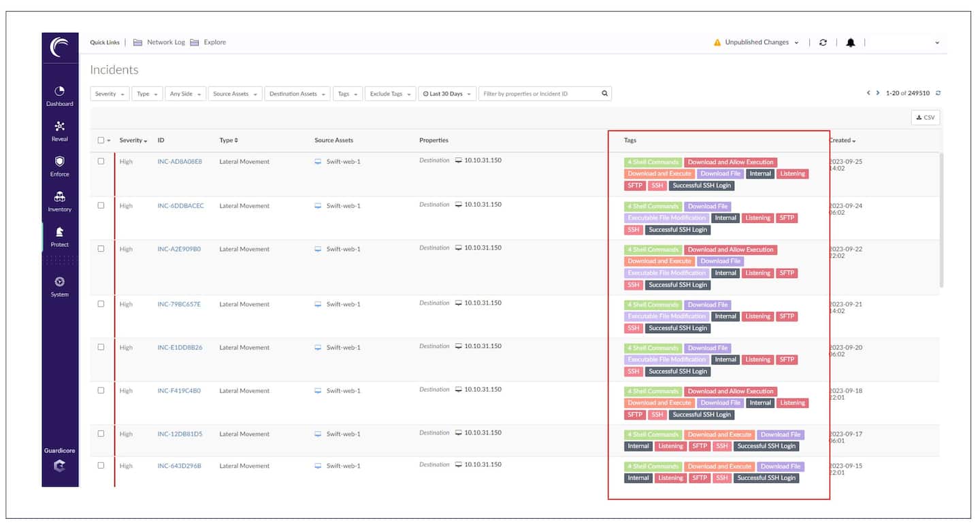The height and width of the screenshot is (529, 980).
Task: Export incidents with the CSV button
Action: (x=925, y=118)
